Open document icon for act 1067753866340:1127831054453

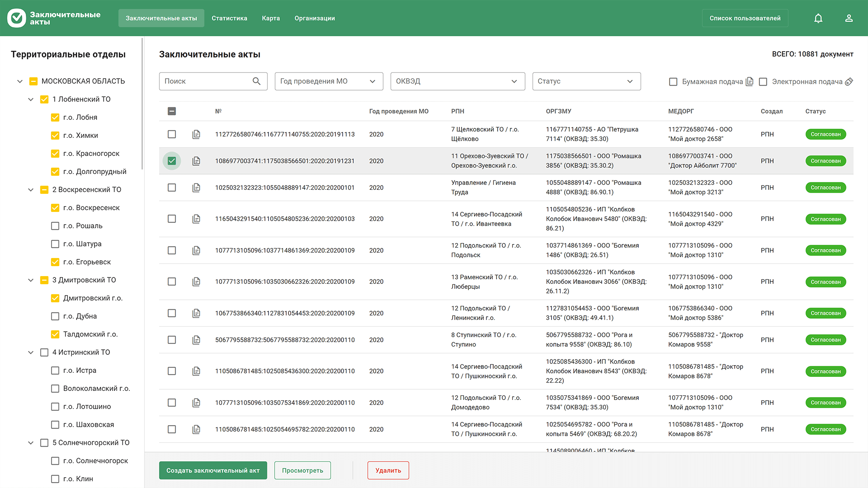196,313
